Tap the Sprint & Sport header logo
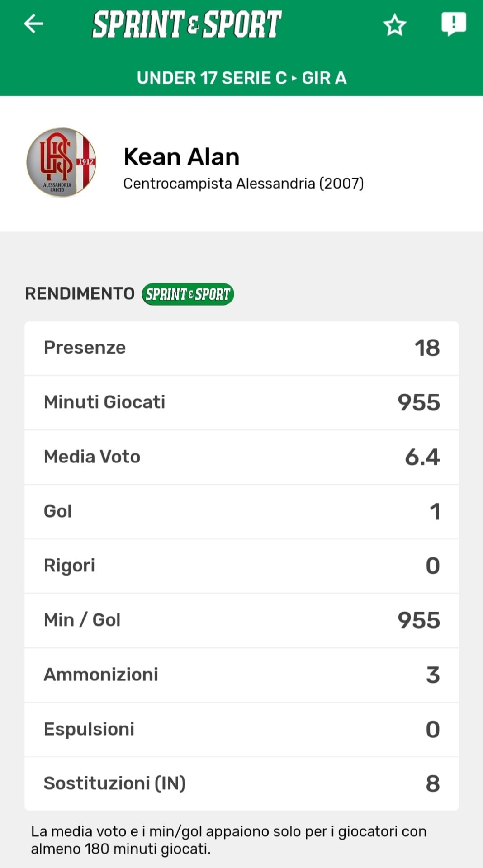Image resolution: width=483 pixels, height=868 pixels. pos(187,24)
